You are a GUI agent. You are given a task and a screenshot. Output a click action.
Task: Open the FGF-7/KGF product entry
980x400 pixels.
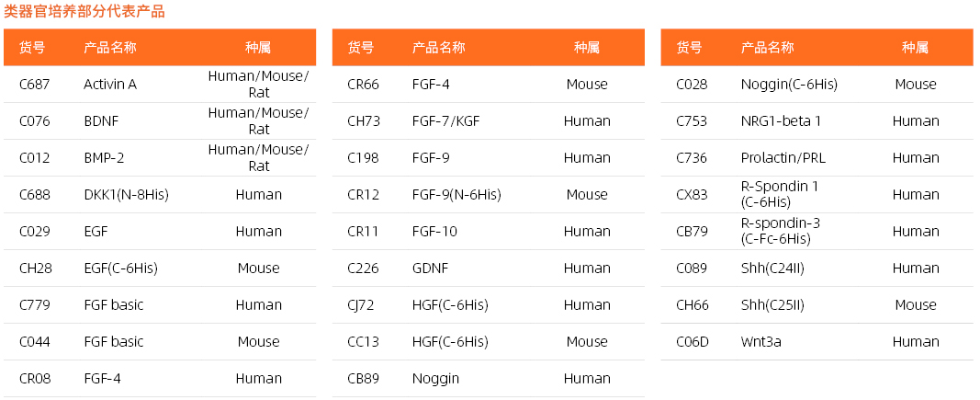pos(445,121)
